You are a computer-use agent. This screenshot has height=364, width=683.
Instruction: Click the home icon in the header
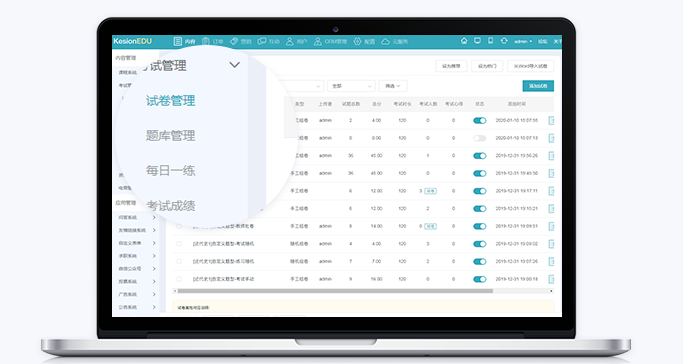click(464, 40)
